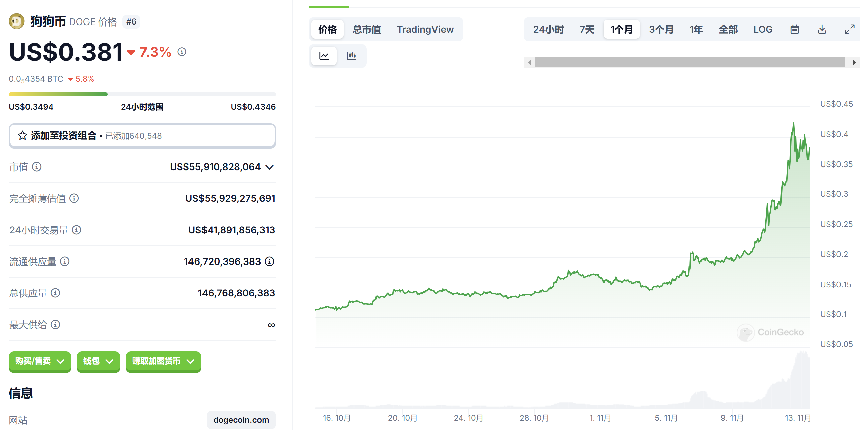
Task: Click the download chart data icon
Action: coord(822,29)
